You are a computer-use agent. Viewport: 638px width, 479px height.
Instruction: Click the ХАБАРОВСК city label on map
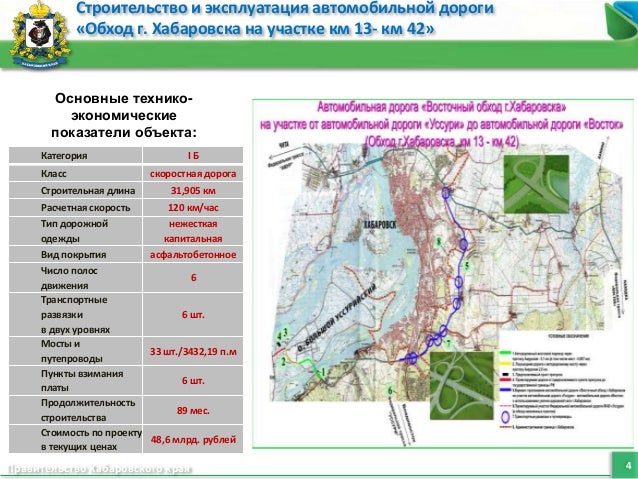pos(378,225)
